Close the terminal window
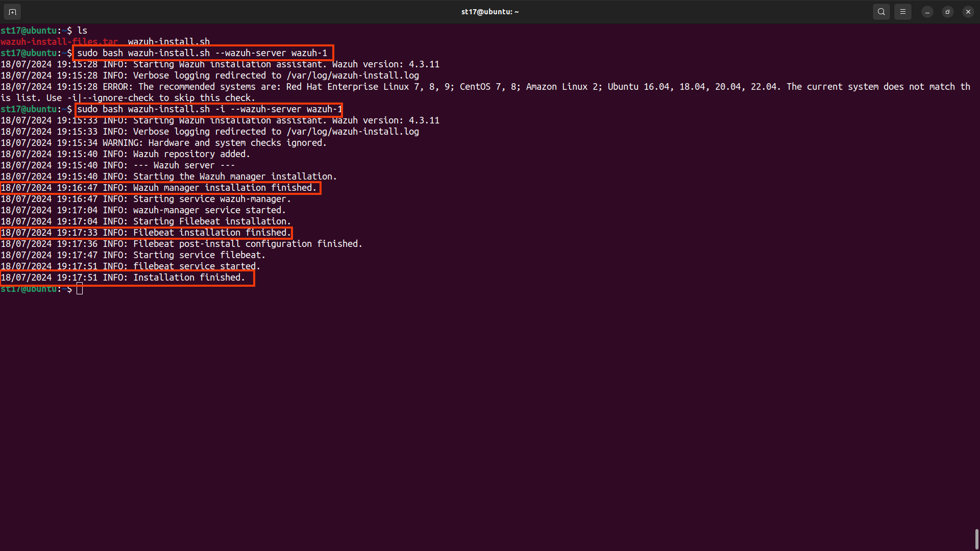The height and width of the screenshot is (551, 980). click(968, 12)
